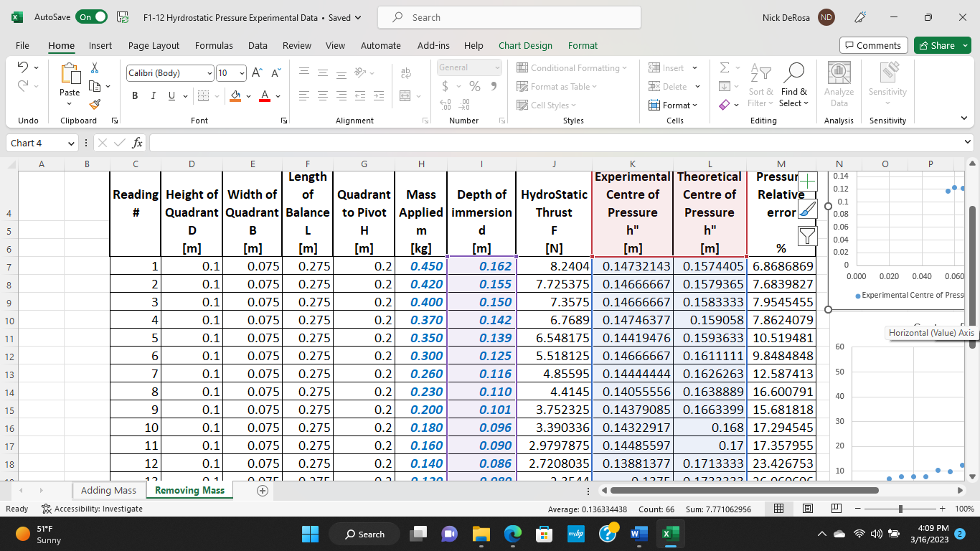Click the Nick DeRosa account button

798,17
